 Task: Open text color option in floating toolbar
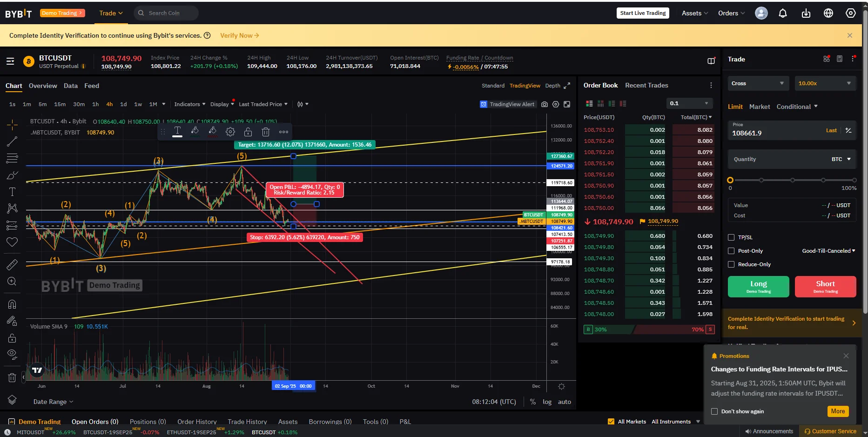click(177, 132)
